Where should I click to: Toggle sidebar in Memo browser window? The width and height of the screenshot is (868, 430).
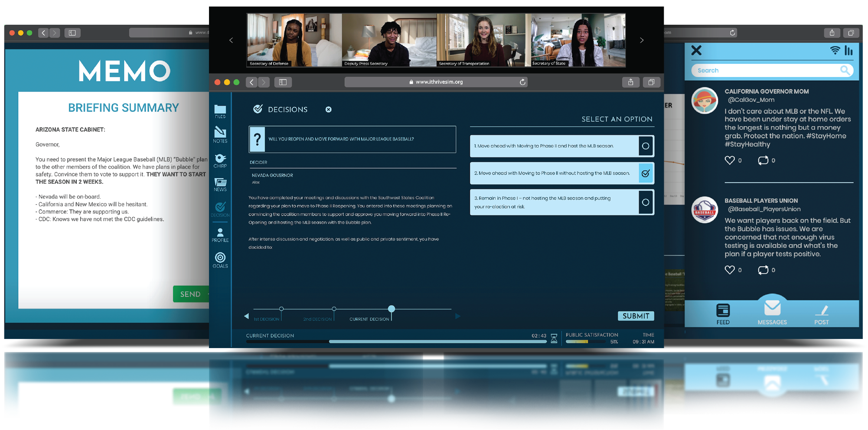[x=72, y=33]
